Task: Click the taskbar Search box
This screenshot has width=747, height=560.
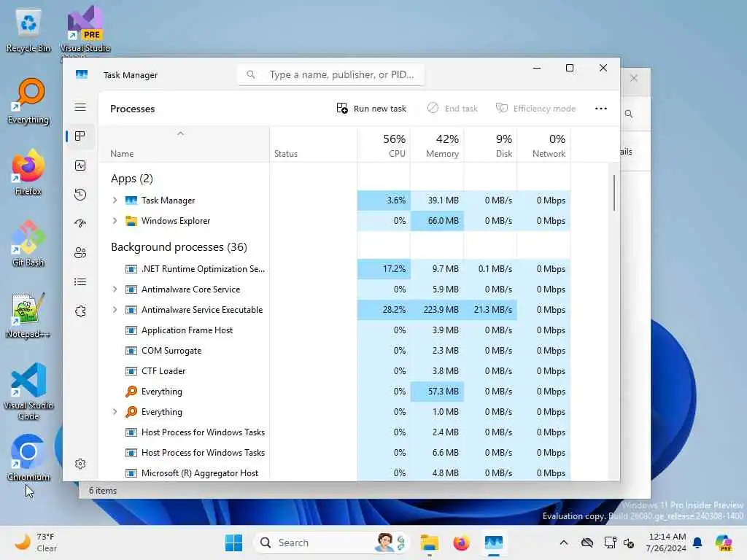Action: click(x=332, y=542)
